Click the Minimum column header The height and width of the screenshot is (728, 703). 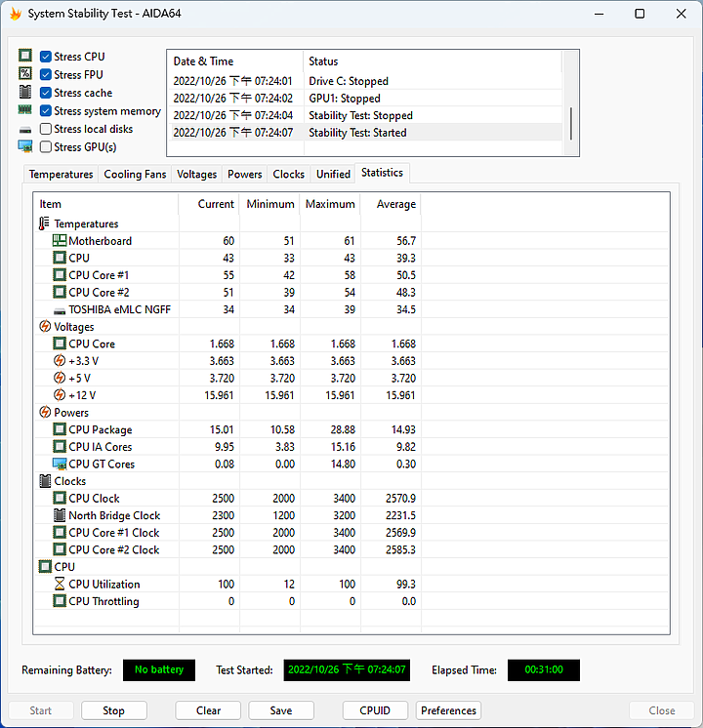[269, 204]
